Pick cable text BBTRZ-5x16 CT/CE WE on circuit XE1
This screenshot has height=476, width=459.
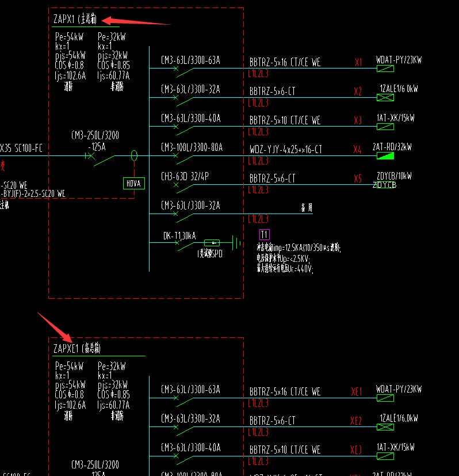tap(285, 391)
